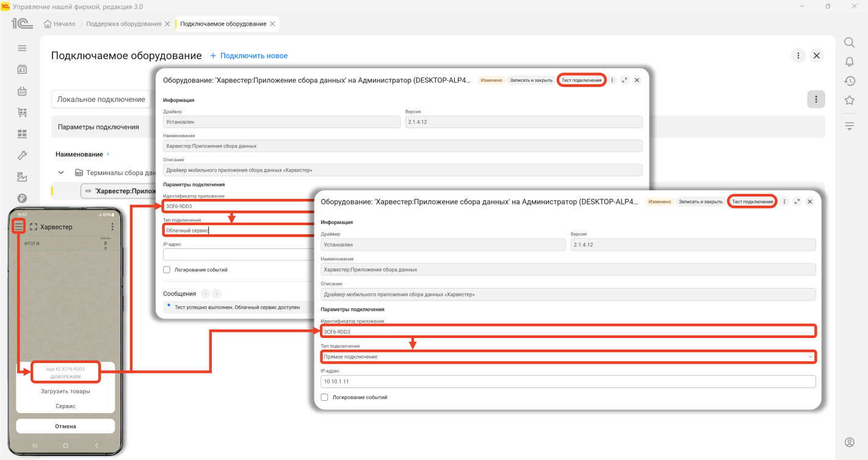This screenshot has width=868, height=460.
Task: Maximize the cloud-service equipment dialog
Action: [x=624, y=80]
